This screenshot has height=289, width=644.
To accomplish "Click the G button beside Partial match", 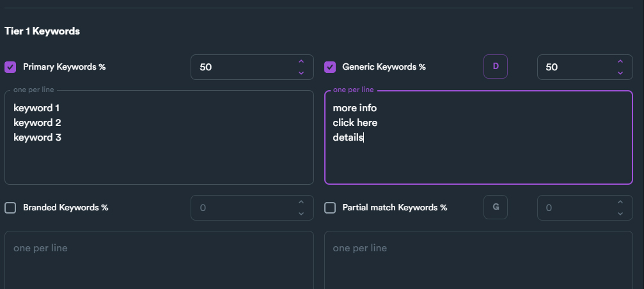I will (x=495, y=207).
